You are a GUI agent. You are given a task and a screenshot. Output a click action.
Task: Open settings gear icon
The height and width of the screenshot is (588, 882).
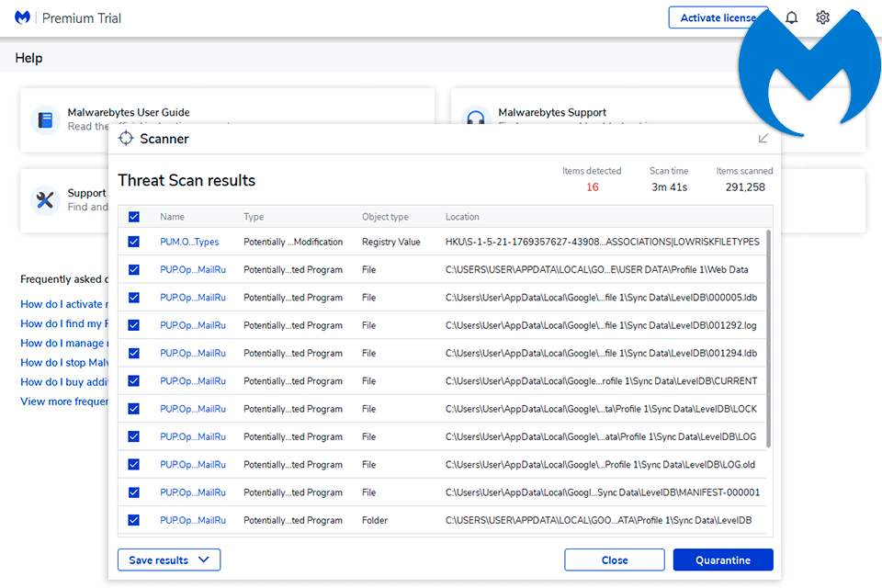822,17
